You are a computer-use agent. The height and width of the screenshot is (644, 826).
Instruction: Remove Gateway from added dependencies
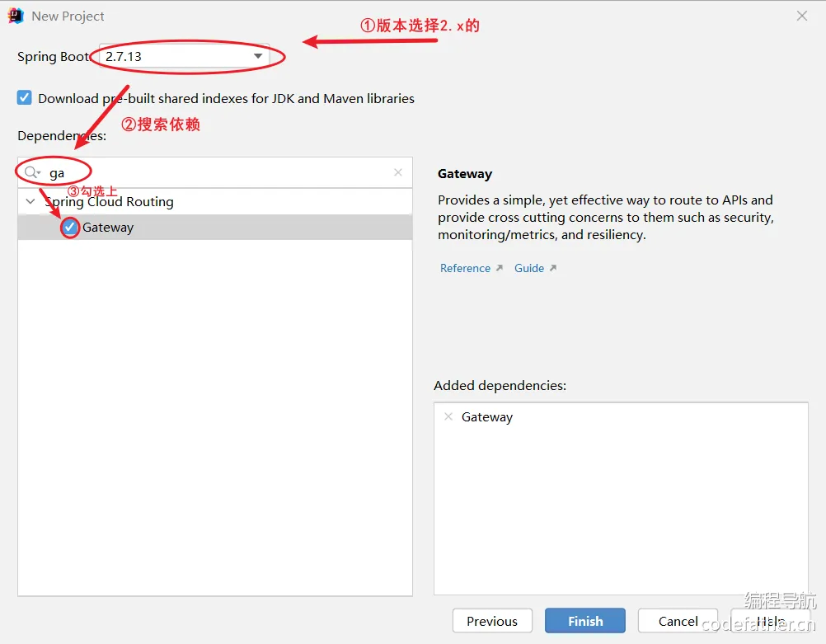[448, 416]
